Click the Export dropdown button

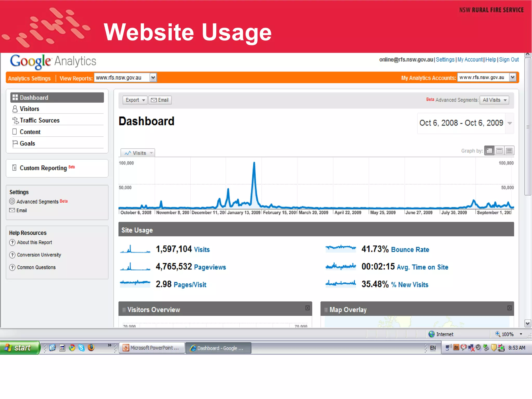135,100
